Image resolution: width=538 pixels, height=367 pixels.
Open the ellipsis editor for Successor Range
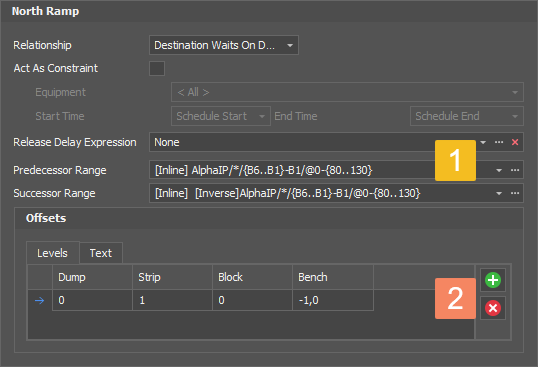click(515, 193)
